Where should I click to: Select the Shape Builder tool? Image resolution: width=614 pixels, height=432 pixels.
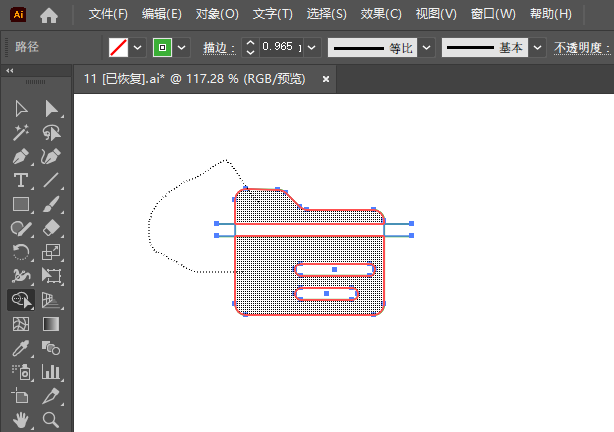click(21, 300)
